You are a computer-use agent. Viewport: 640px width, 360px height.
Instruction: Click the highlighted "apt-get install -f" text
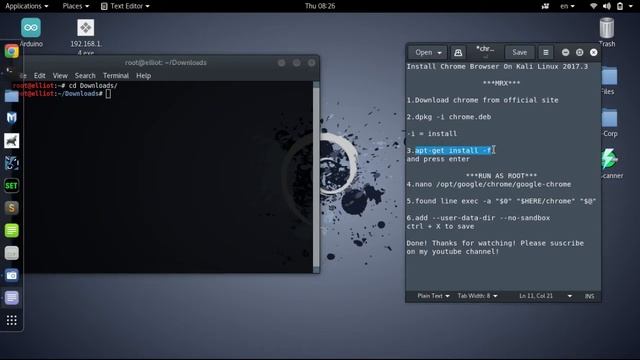point(453,151)
